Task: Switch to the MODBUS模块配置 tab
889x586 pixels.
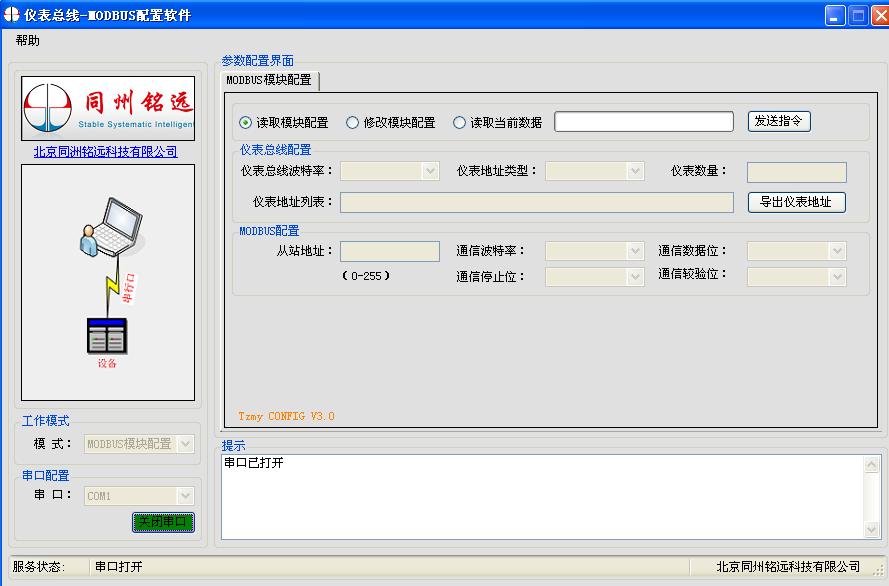Action: (x=269, y=80)
